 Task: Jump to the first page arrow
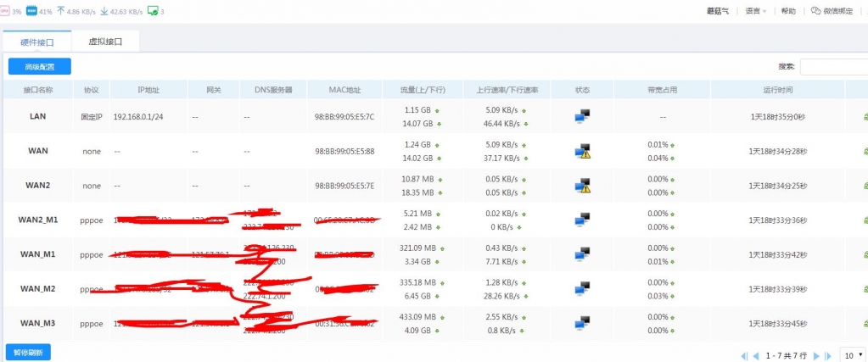pyautogui.click(x=745, y=355)
